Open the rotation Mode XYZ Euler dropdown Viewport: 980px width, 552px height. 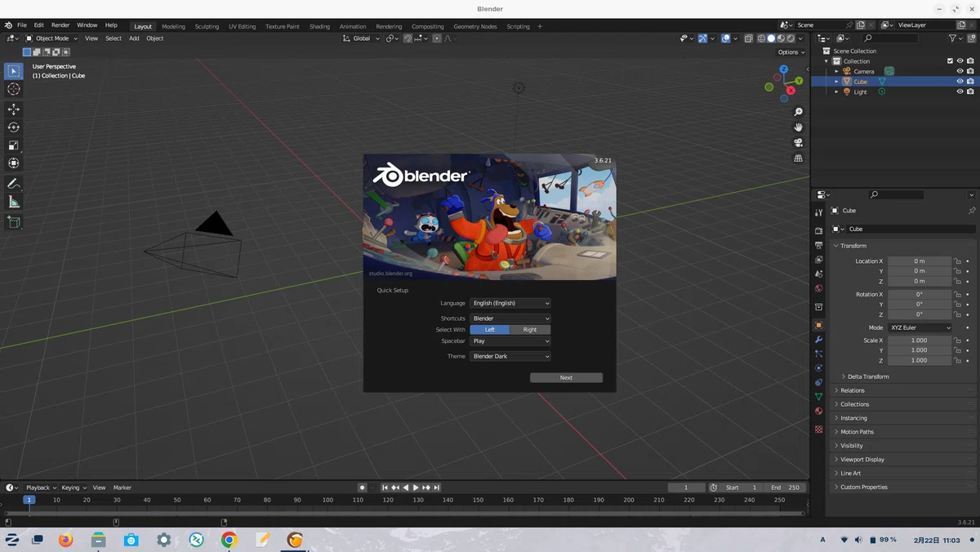[x=920, y=327]
